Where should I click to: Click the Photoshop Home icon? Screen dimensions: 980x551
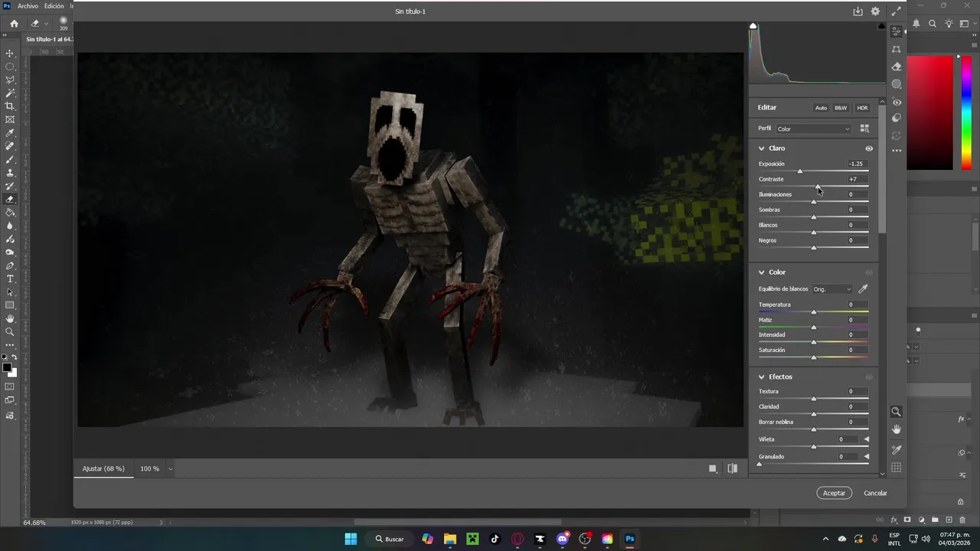pos(14,24)
